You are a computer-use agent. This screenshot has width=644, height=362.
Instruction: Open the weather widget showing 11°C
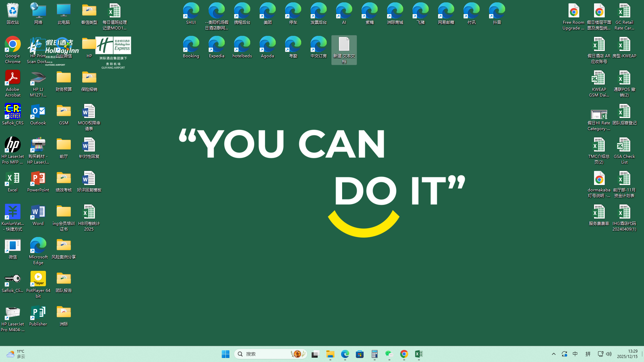16,354
